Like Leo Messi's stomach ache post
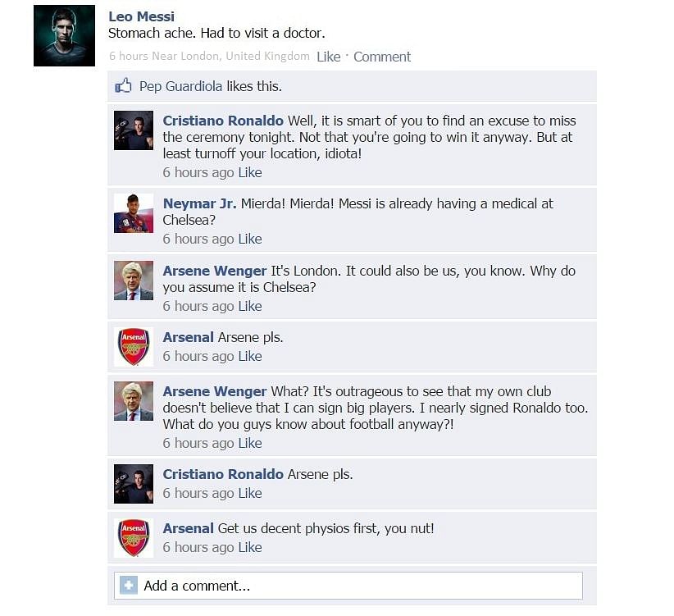The image size is (674, 616). point(329,57)
